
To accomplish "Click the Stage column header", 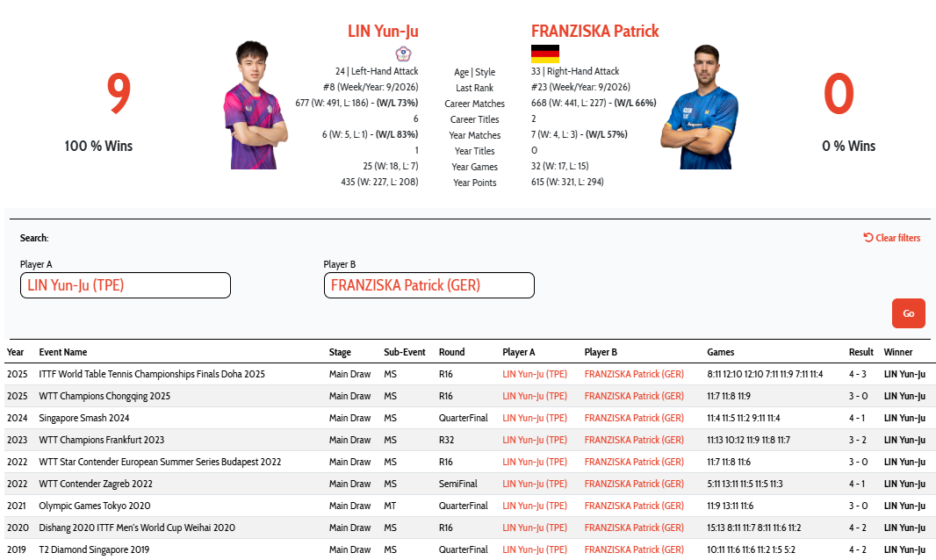I will click(x=340, y=352).
